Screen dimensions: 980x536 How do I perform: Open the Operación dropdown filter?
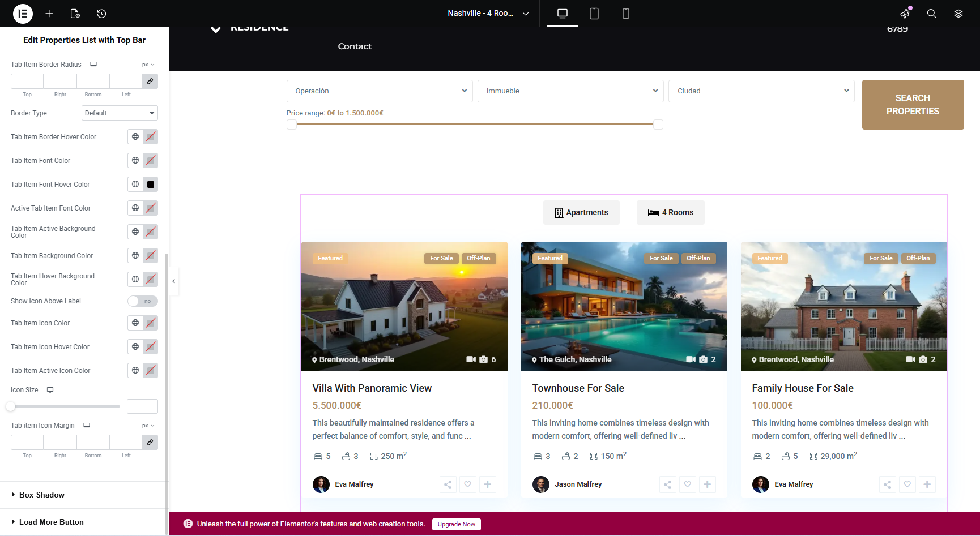click(380, 91)
